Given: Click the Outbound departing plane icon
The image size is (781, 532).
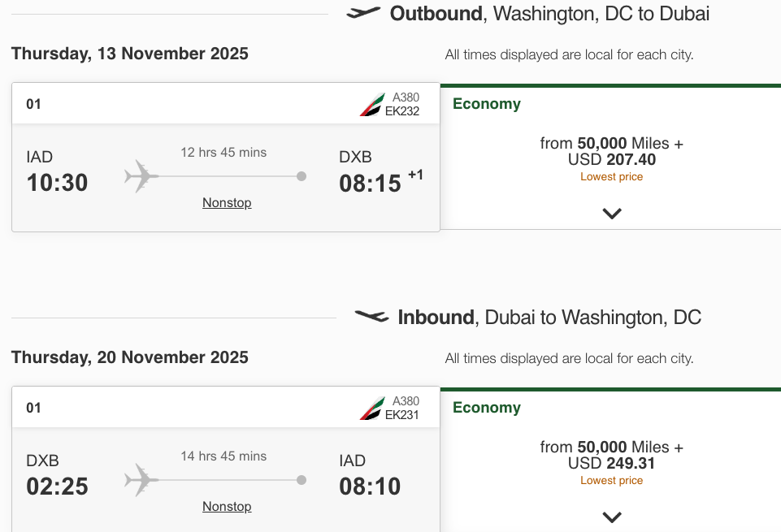Looking at the screenshot, I should coord(363,12).
